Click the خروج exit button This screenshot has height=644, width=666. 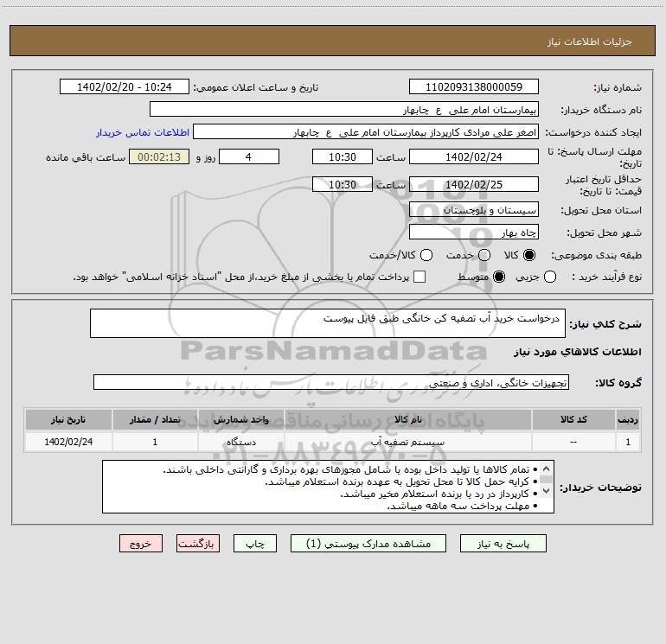pos(141,544)
